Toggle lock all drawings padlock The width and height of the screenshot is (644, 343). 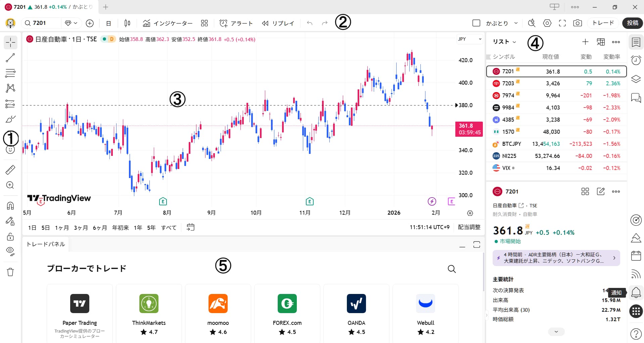(x=10, y=237)
